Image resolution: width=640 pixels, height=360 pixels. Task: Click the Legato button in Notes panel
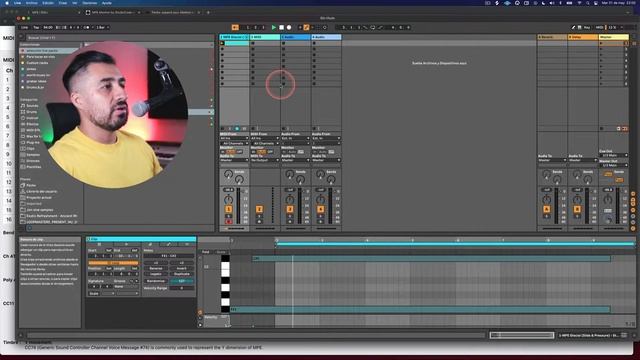[x=156, y=274]
